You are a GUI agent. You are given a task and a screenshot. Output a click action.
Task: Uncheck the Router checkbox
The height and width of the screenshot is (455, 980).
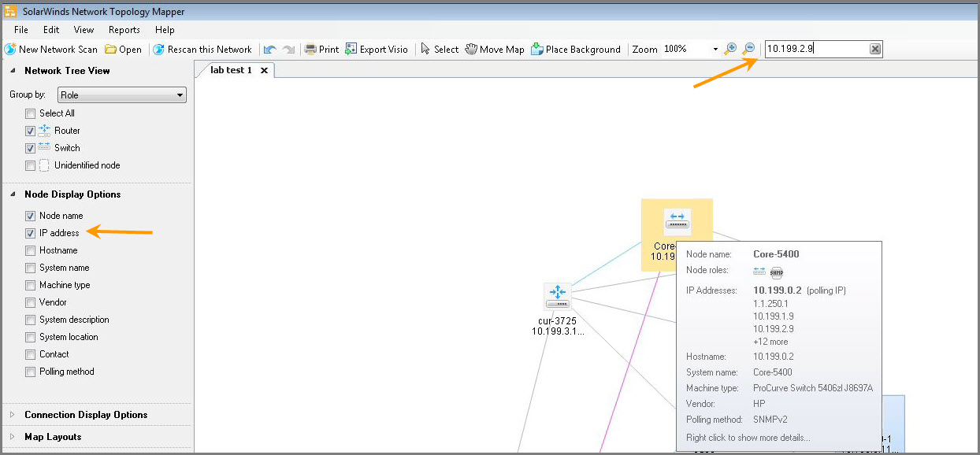pos(30,131)
